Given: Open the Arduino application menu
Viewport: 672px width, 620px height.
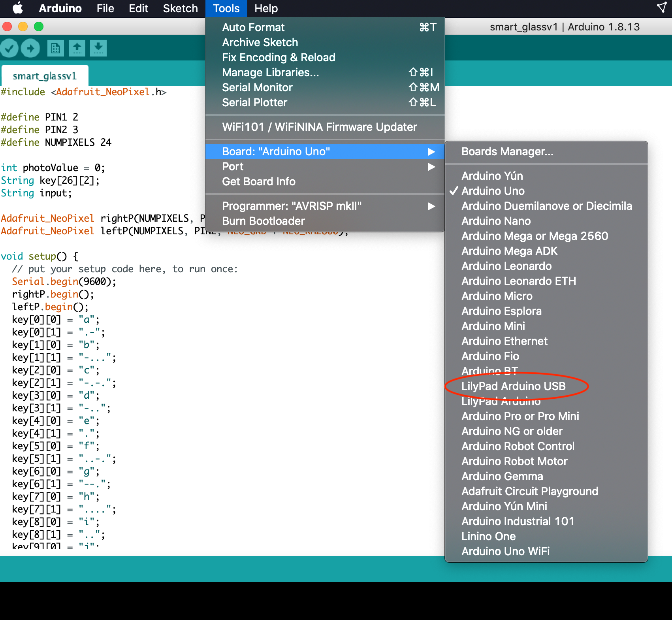Looking at the screenshot, I should [x=60, y=8].
